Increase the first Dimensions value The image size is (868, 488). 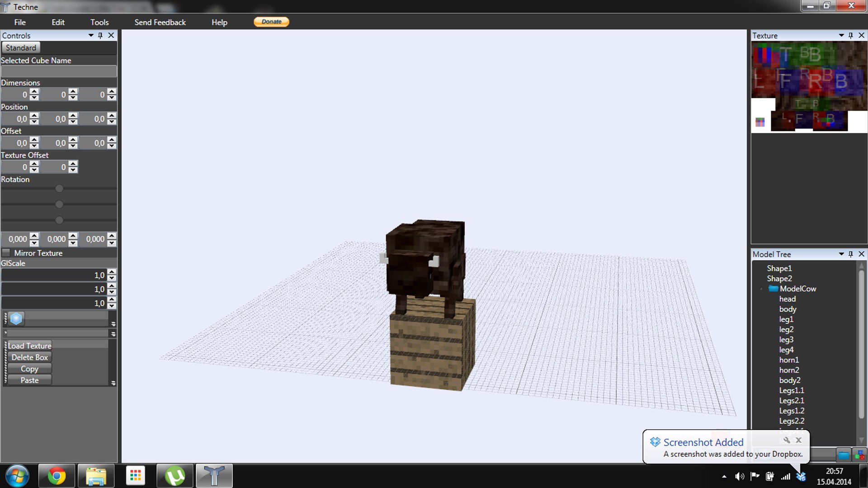click(34, 91)
